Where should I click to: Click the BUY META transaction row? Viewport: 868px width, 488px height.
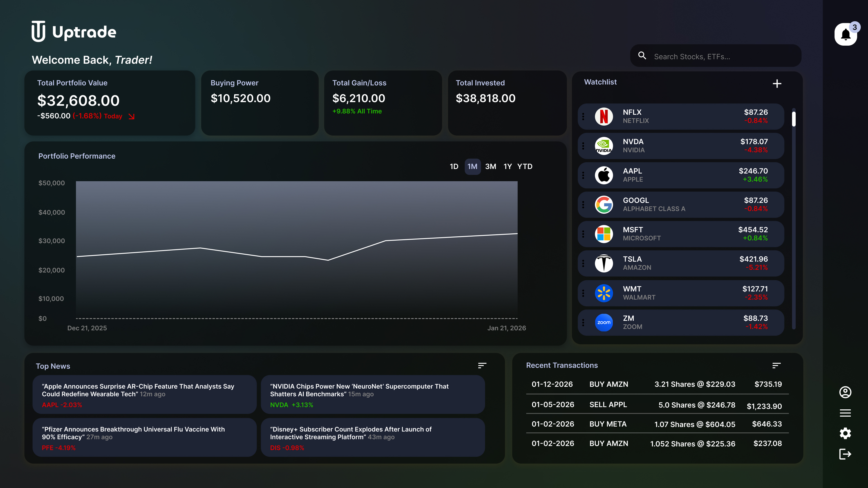[x=657, y=424]
